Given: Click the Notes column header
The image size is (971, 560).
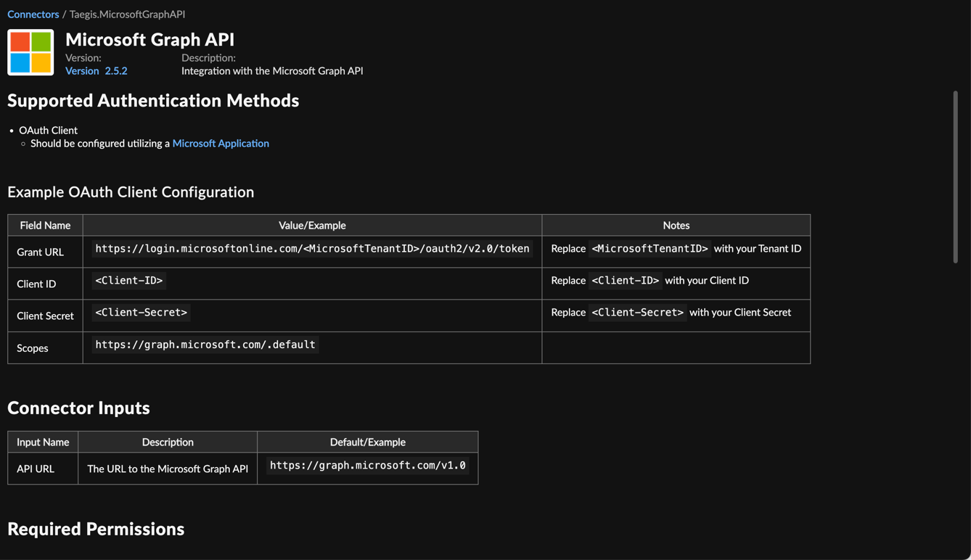Looking at the screenshot, I should [676, 225].
